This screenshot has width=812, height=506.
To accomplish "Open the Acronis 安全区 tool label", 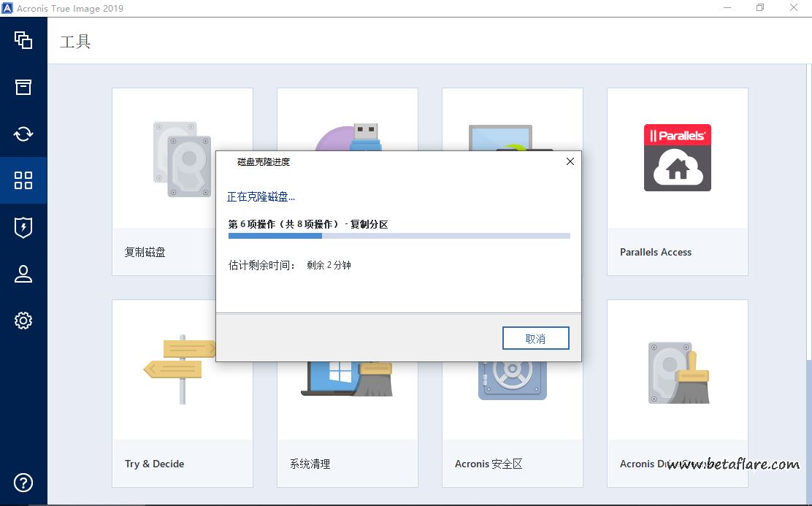I will (489, 464).
